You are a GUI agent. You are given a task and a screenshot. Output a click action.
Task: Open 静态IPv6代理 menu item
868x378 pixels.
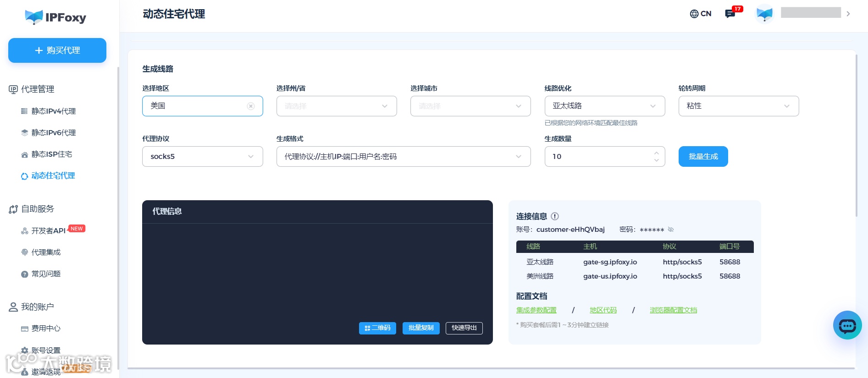54,133
